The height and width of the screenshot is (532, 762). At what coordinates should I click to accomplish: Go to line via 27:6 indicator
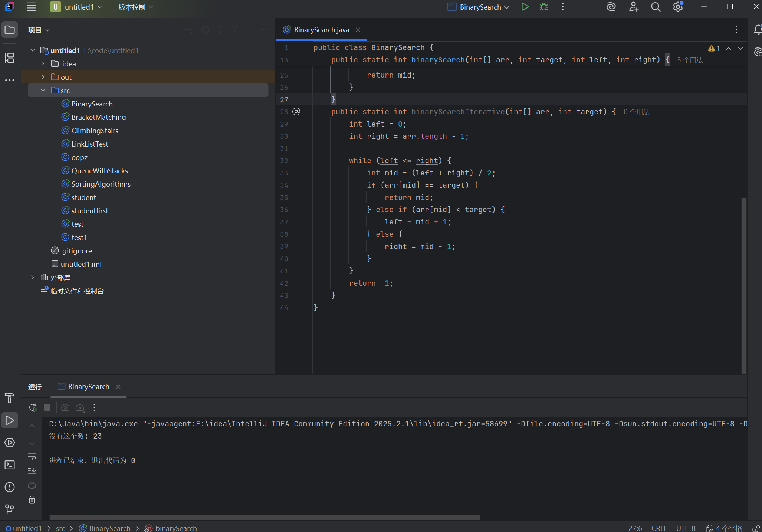[x=635, y=528]
